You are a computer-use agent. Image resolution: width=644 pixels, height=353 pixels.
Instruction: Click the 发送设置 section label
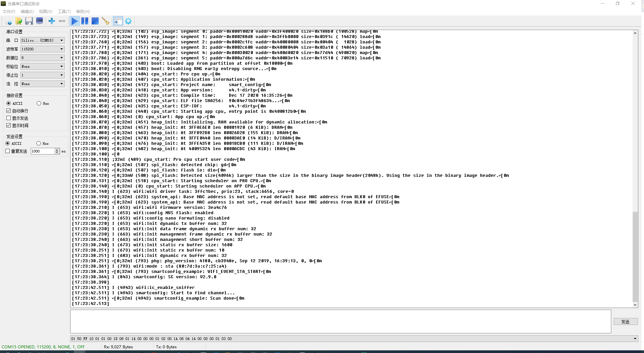(14, 136)
